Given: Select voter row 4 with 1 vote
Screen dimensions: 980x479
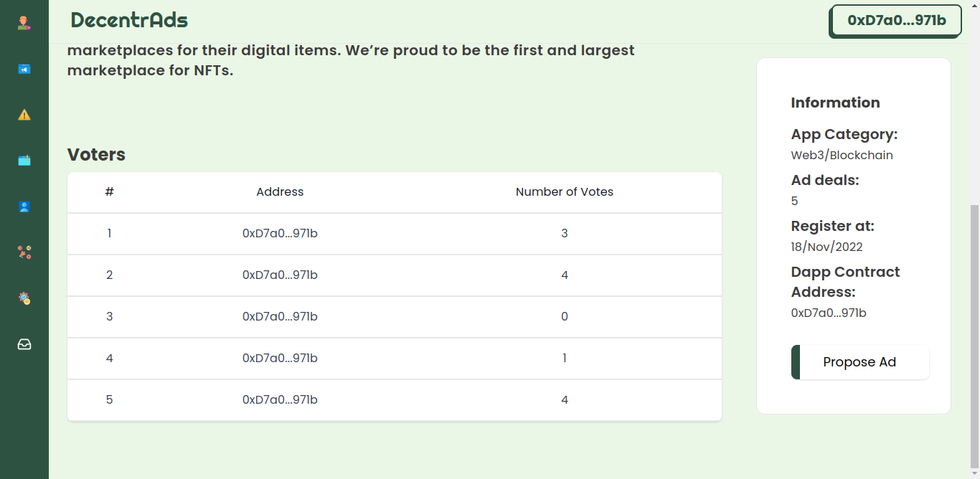Looking at the screenshot, I should (x=395, y=359).
